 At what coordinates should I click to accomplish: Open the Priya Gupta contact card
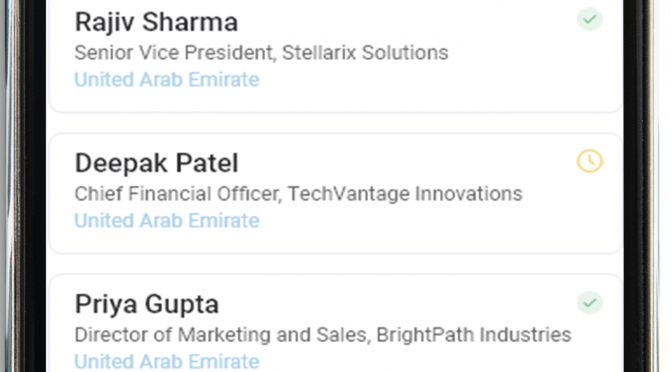(x=336, y=323)
